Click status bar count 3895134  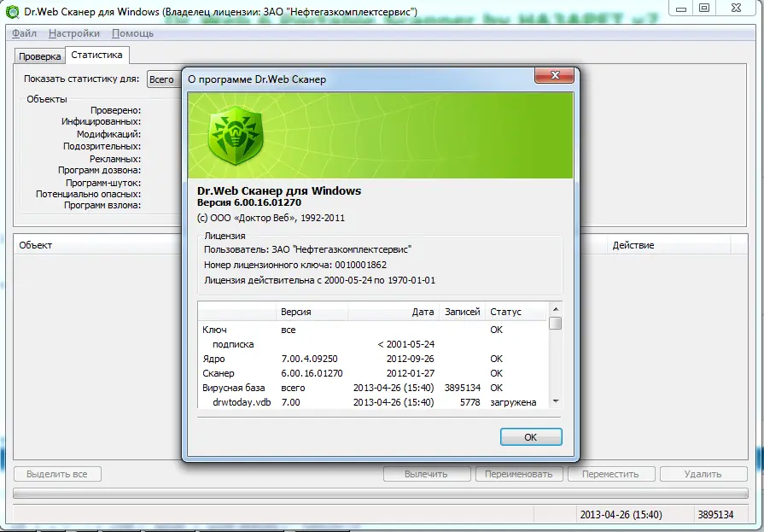715,514
